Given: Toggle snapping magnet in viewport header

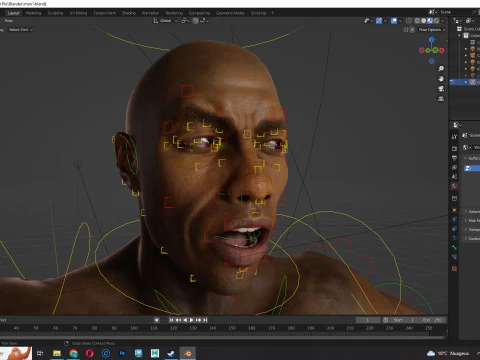Looking at the screenshot, I should pos(196,21).
